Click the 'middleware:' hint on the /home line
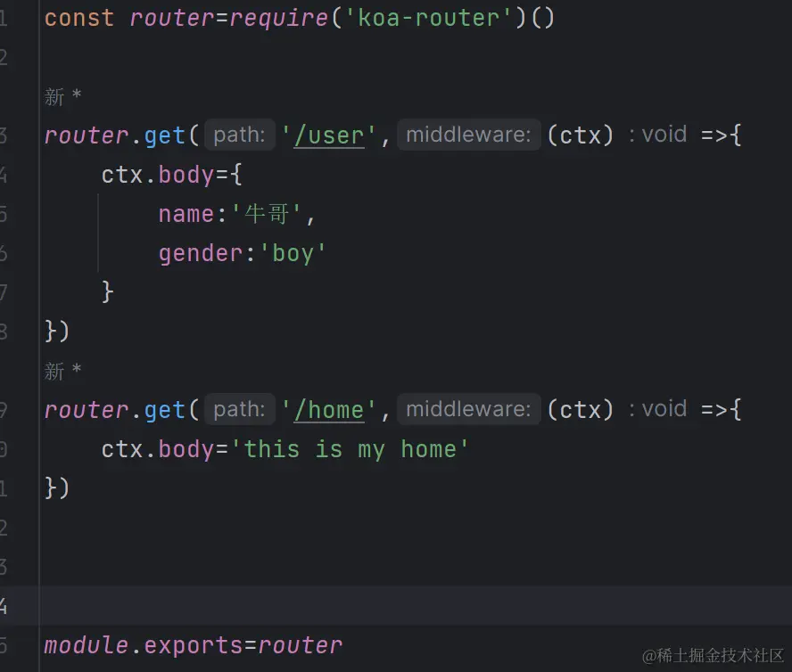792x672 pixels. [x=469, y=409]
